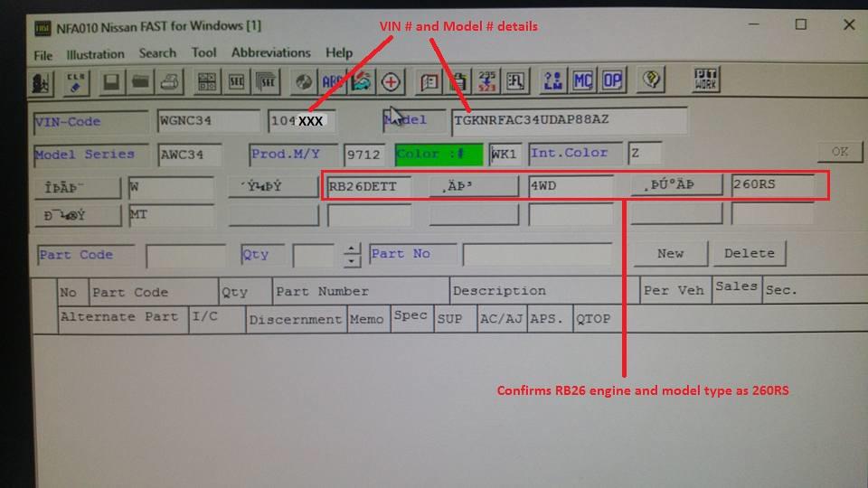Click the Qty label next to the stepper
This screenshot has width=868, height=488.
click(262, 255)
